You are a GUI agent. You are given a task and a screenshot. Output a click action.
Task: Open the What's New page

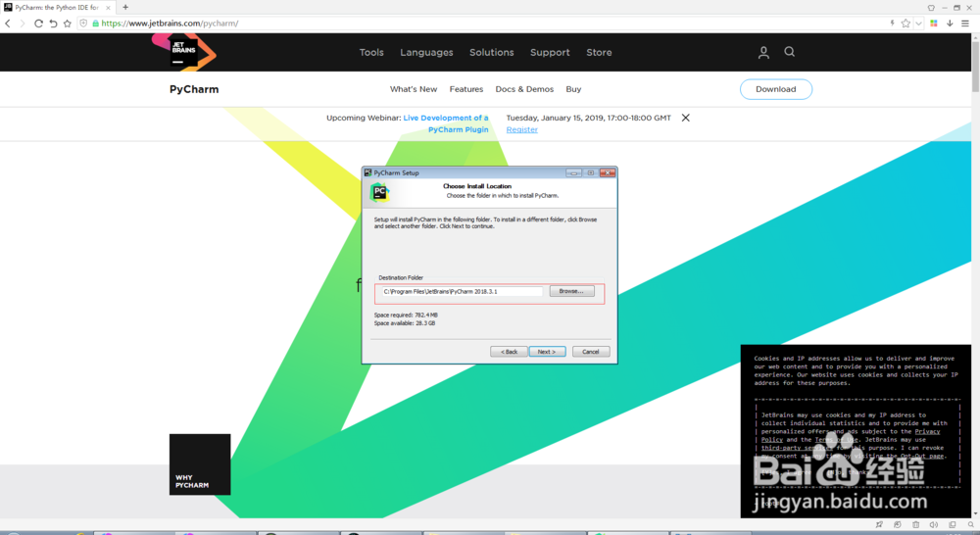click(x=414, y=89)
